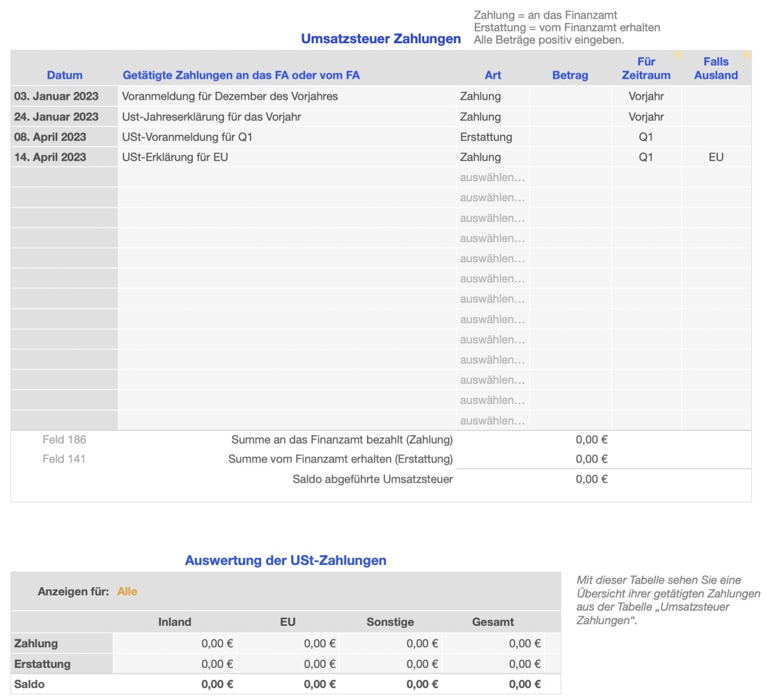Screen dimensions: 766x700
Task: Select the date cell 08. April 2023
Action: tap(64, 137)
